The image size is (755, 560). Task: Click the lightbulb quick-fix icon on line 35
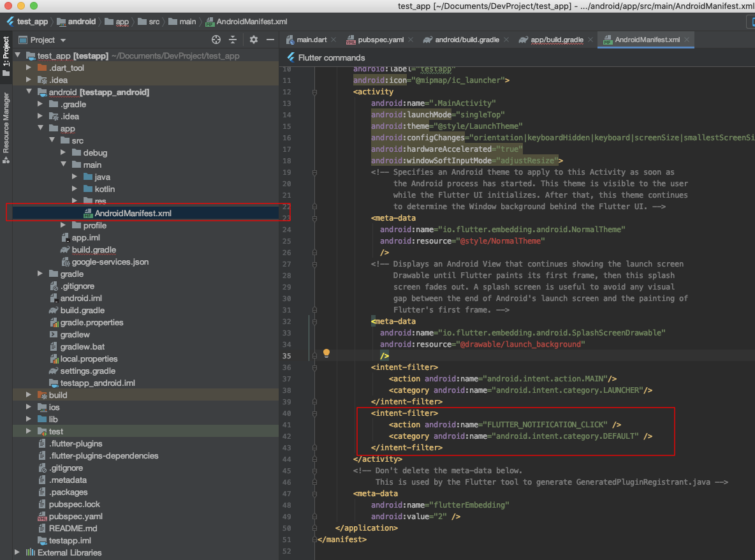(326, 353)
